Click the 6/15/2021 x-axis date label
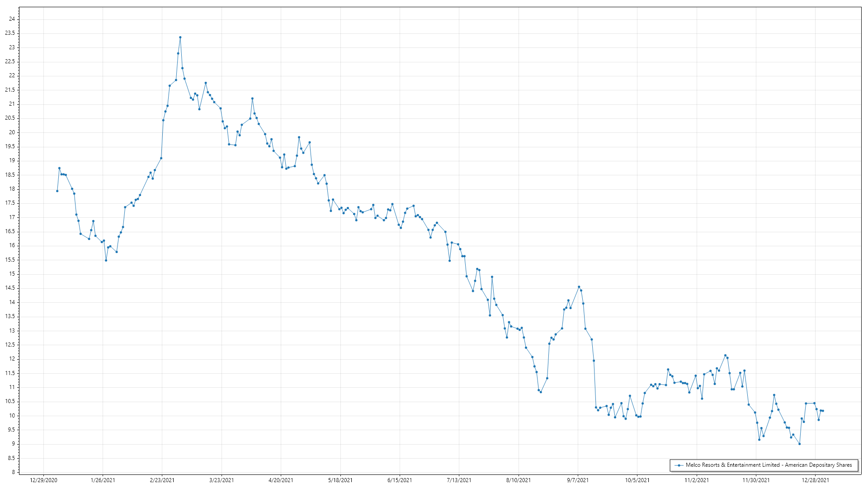The image size is (868, 488). coord(400,480)
